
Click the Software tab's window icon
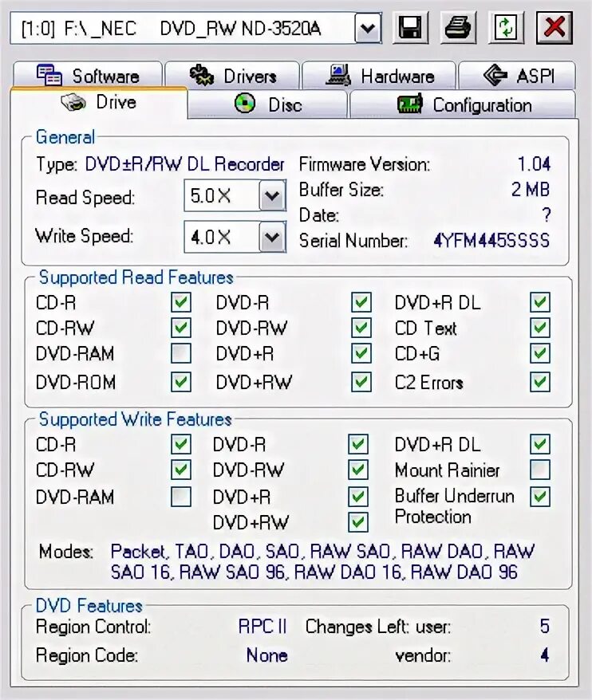coord(49,76)
